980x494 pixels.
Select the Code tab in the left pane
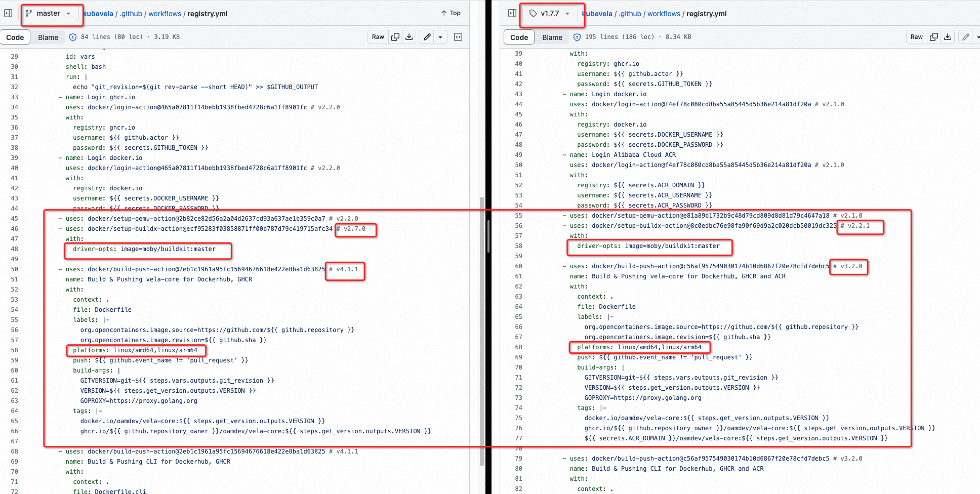[x=15, y=37]
